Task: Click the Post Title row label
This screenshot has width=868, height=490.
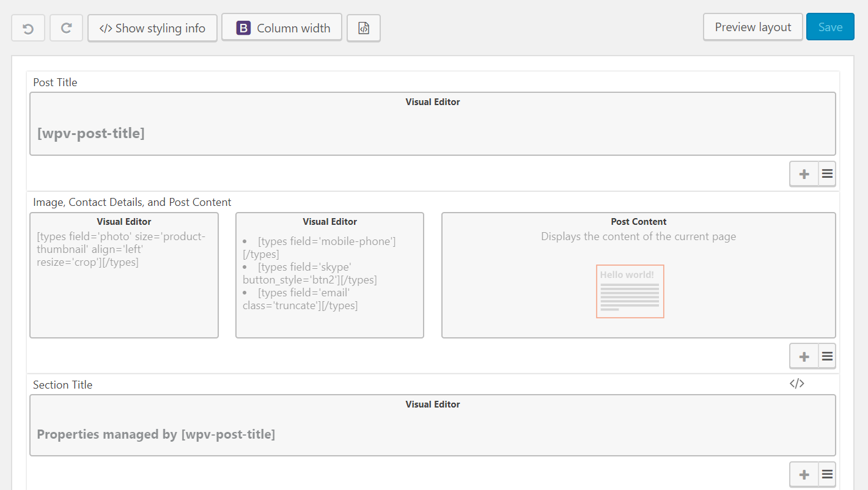Action: coord(55,82)
